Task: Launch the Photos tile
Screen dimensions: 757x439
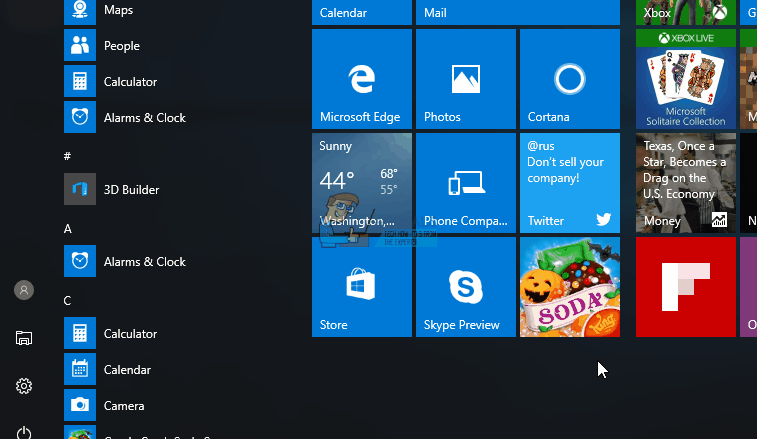Action: 465,79
